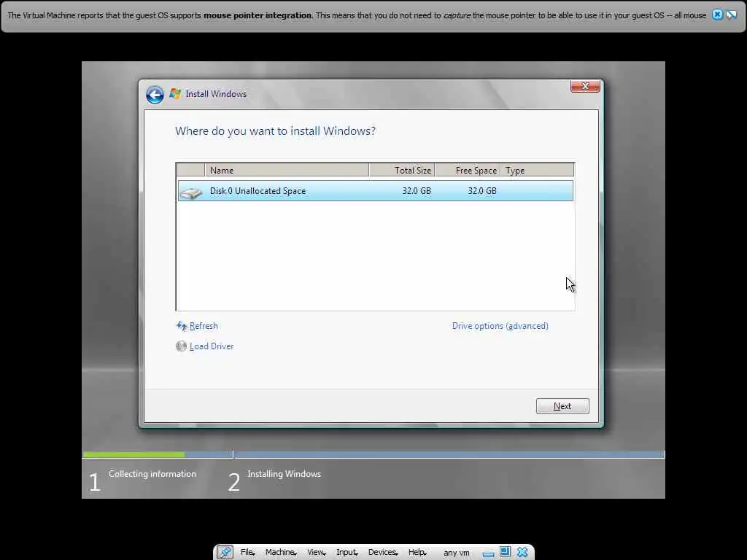
Task: Click the green setup progress bar
Action: (x=134, y=455)
